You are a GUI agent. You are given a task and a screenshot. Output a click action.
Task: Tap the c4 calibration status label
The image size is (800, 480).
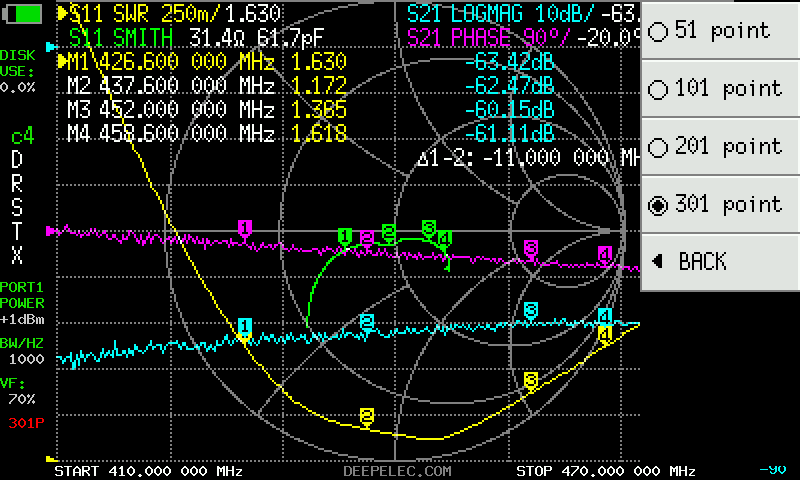pyautogui.click(x=22, y=137)
